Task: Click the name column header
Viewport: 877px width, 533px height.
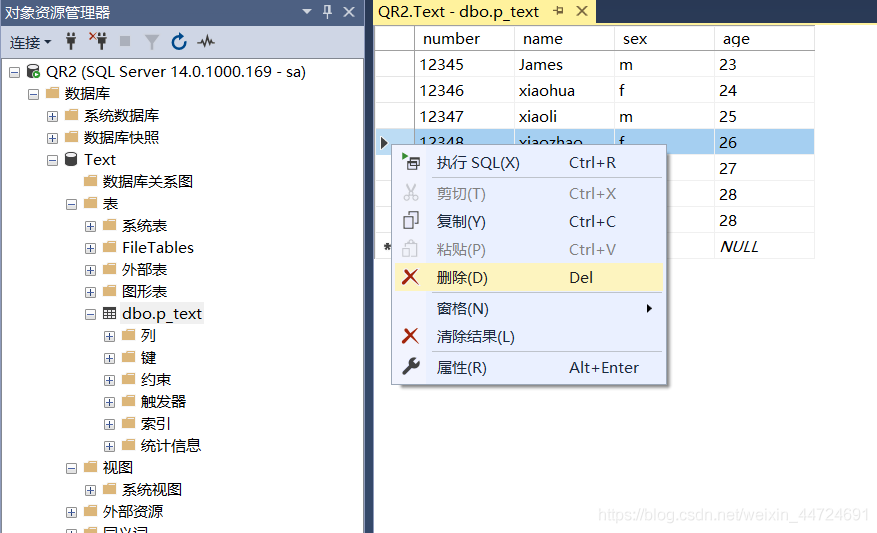Action: pyautogui.click(x=564, y=39)
